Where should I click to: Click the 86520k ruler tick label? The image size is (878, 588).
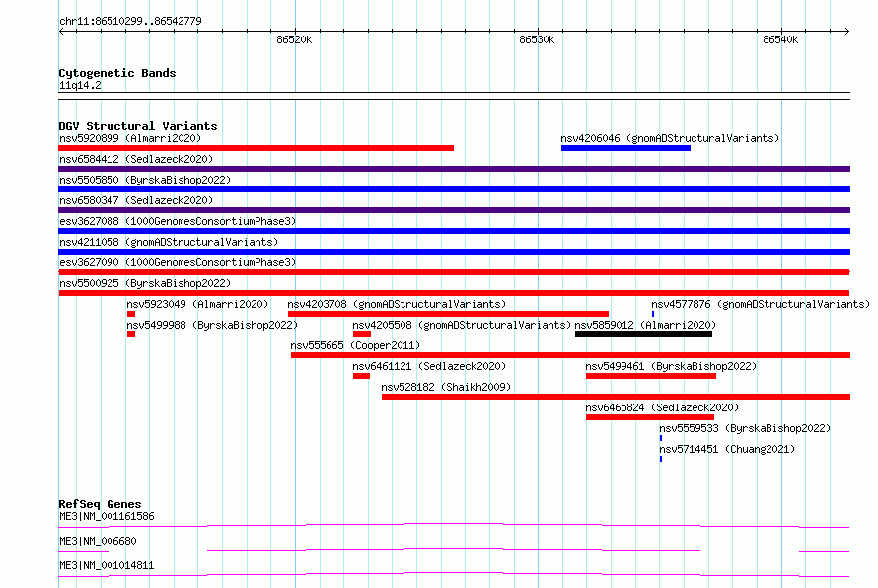click(294, 39)
